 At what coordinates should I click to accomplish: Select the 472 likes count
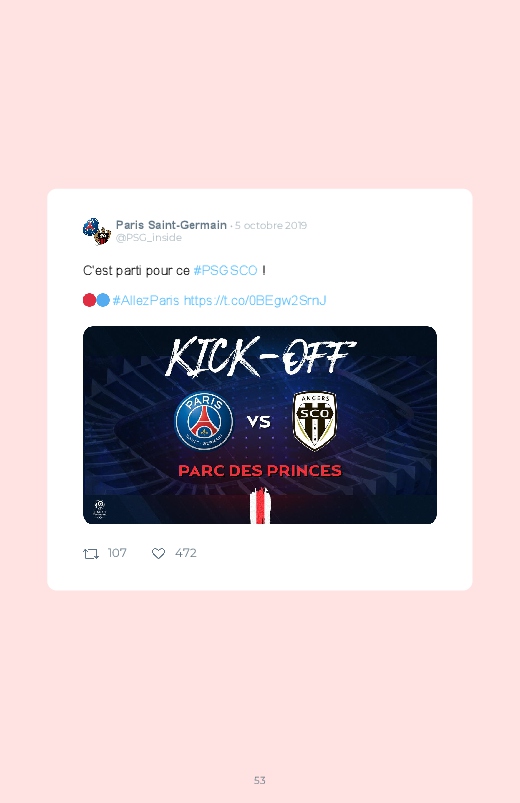[185, 553]
